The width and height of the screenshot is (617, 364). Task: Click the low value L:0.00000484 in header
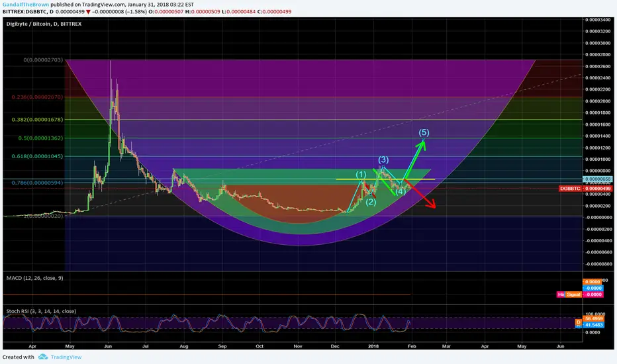coord(238,12)
